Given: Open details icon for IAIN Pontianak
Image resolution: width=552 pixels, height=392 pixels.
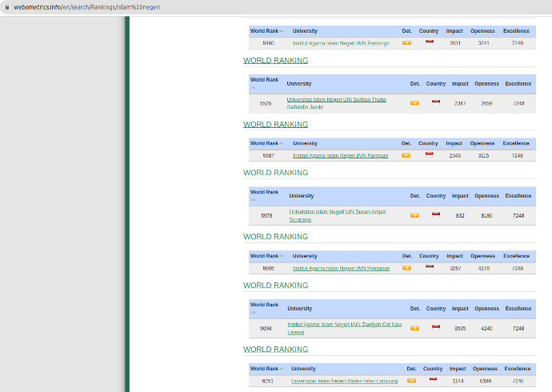Looking at the screenshot, I should (406, 268).
